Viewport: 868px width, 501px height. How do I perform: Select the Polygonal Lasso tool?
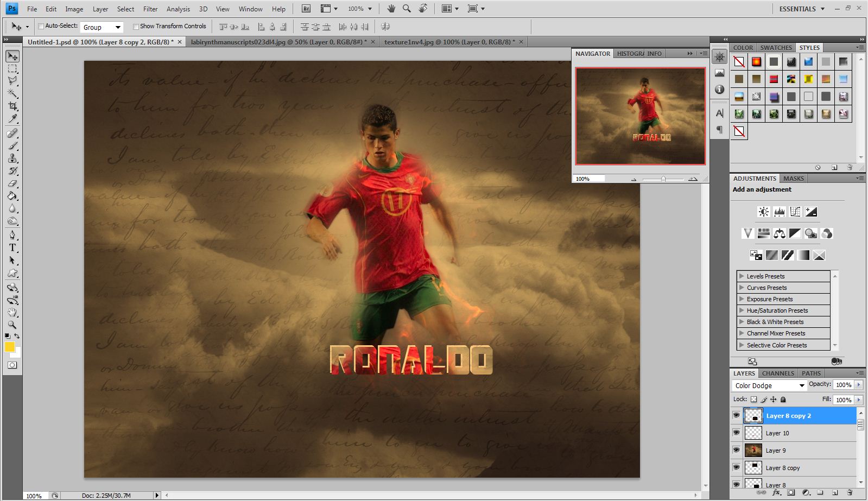tap(12, 81)
